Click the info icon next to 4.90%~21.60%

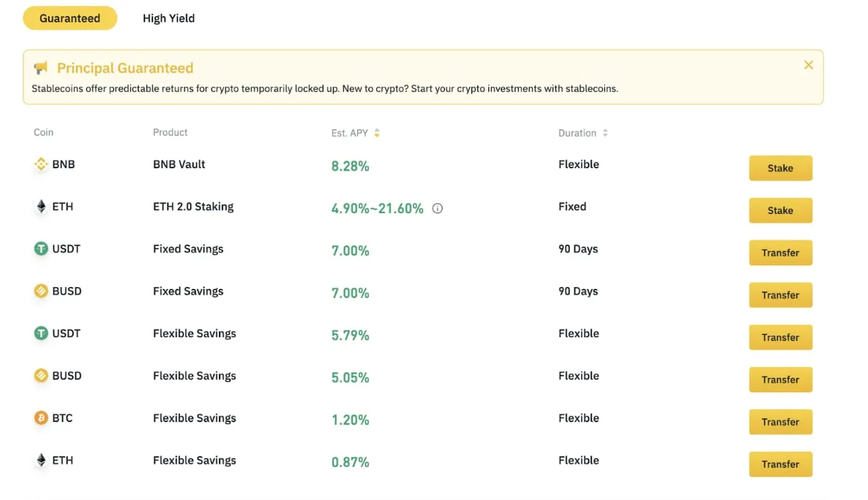pos(437,208)
